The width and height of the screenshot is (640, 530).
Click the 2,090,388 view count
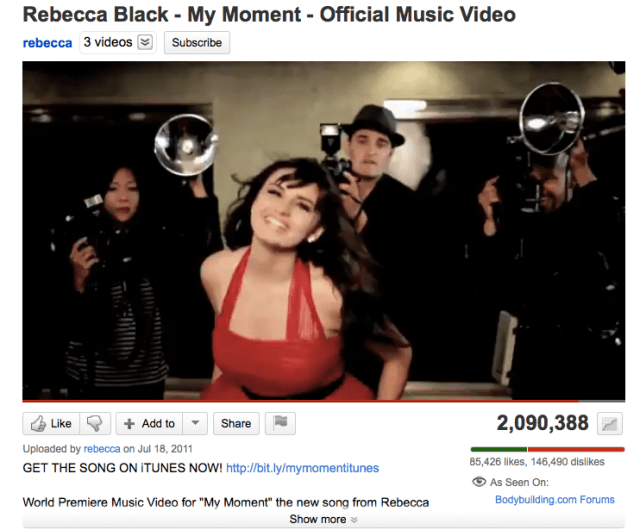(542, 423)
